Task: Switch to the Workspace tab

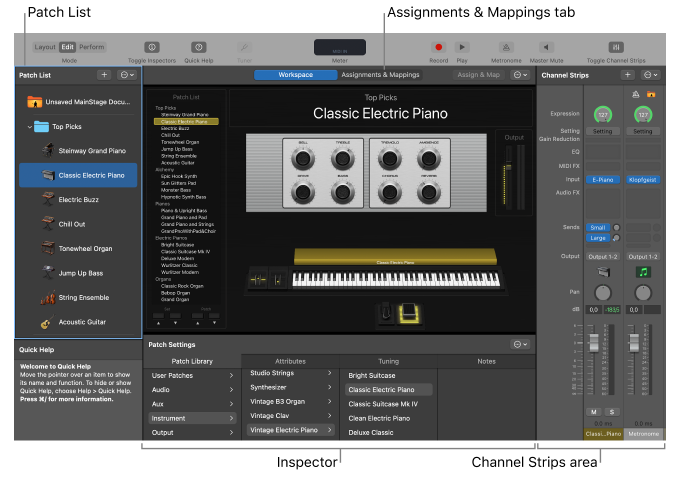Action: 296,75
